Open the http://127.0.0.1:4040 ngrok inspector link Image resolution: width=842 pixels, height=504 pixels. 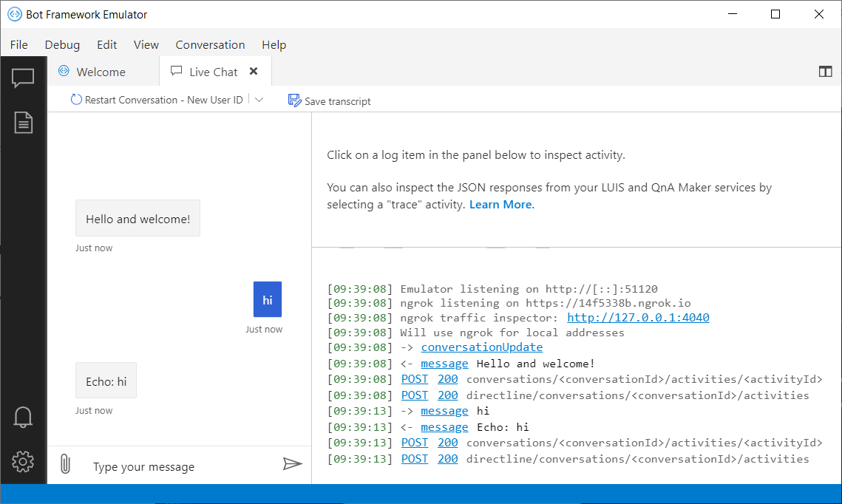638,318
